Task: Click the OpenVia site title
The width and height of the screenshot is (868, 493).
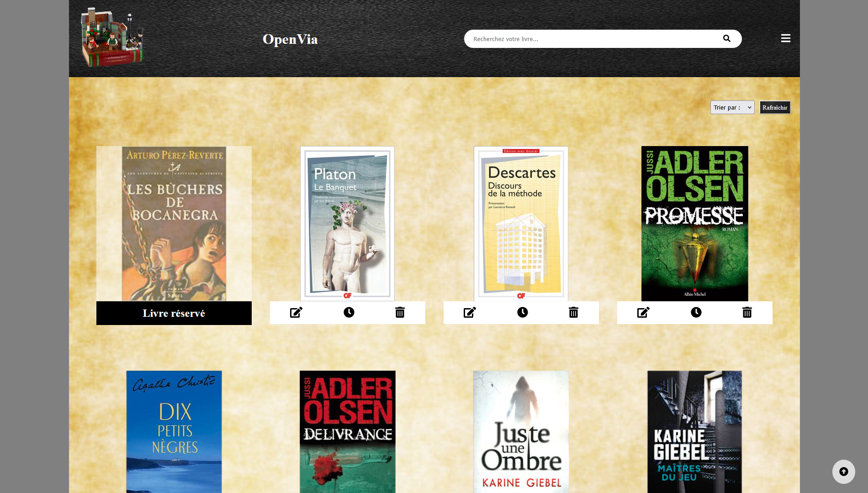Action: 290,39
